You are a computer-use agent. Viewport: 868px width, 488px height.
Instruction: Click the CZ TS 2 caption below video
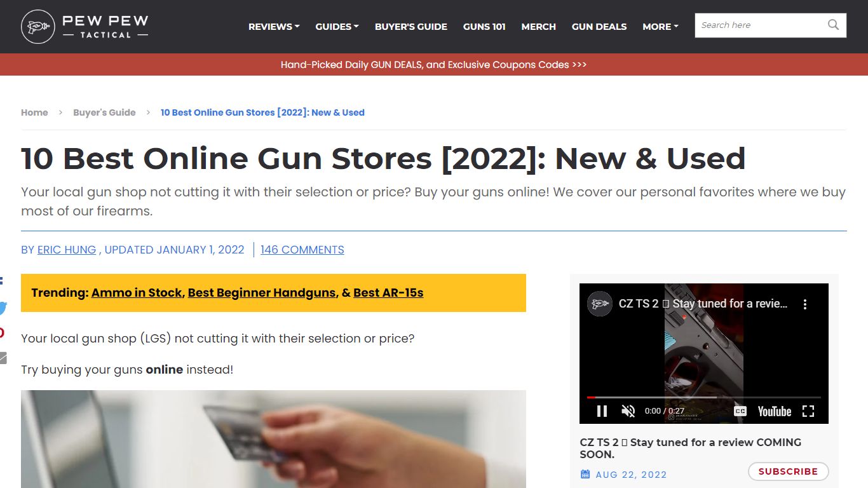click(x=691, y=448)
